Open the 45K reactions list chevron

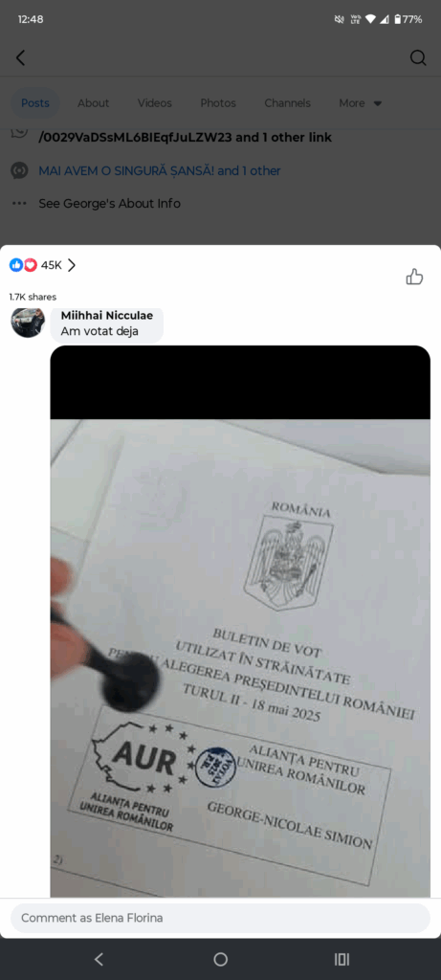(x=72, y=265)
